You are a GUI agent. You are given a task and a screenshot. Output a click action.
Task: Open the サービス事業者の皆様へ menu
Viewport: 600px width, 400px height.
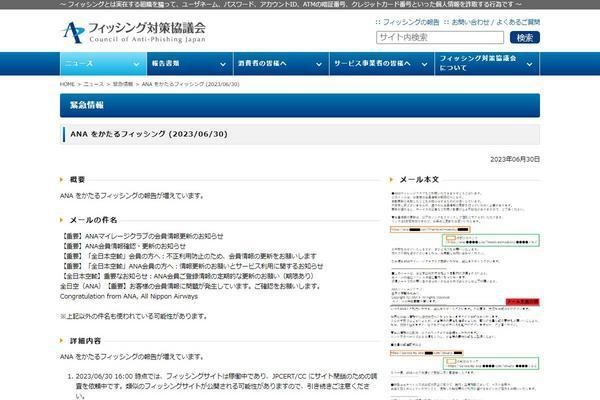[382, 64]
